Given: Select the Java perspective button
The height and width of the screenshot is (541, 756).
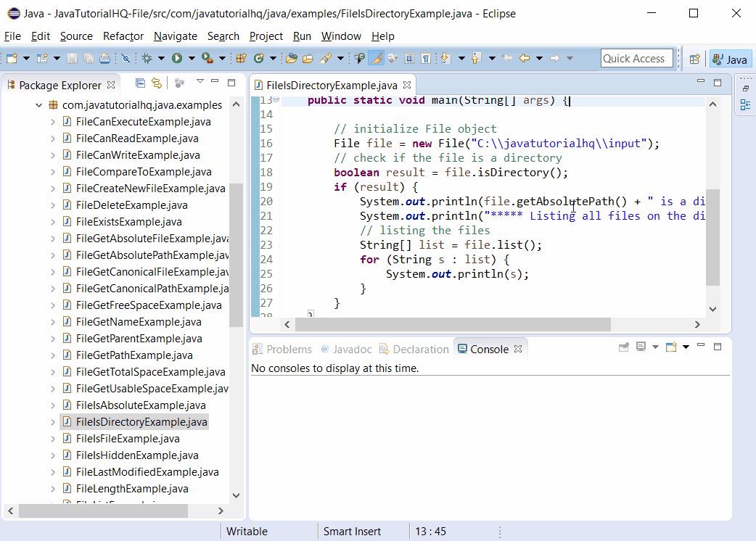Looking at the screenshot, I should point(731,59).
